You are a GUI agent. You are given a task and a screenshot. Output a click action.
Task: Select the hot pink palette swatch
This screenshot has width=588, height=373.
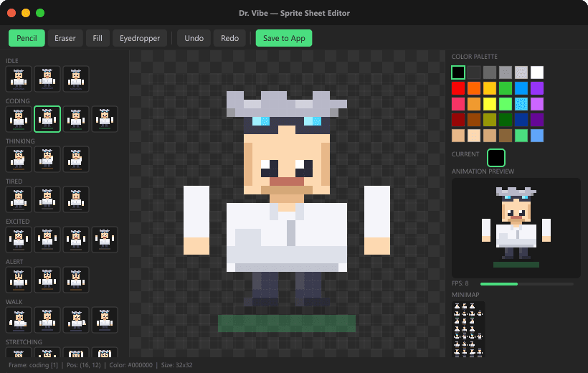pyautogui.click(x=458, y=104)
